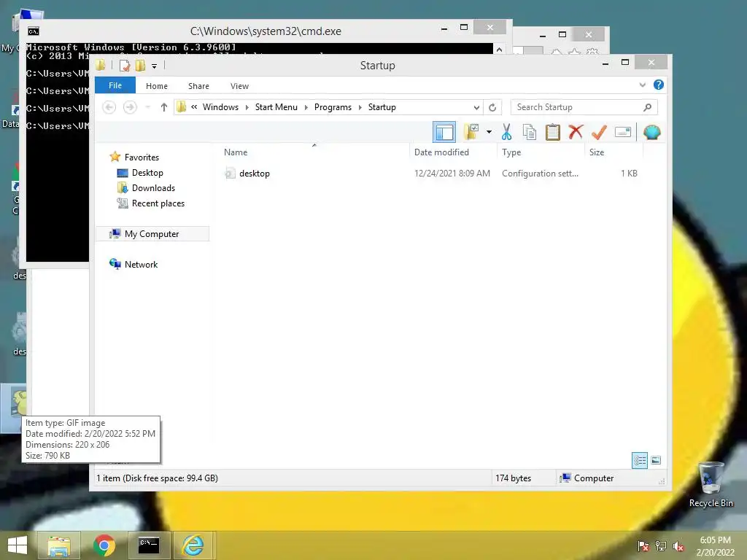
Task: Click Start Menu in the address path
Action: pyautogui.click(x=276, y=107)
